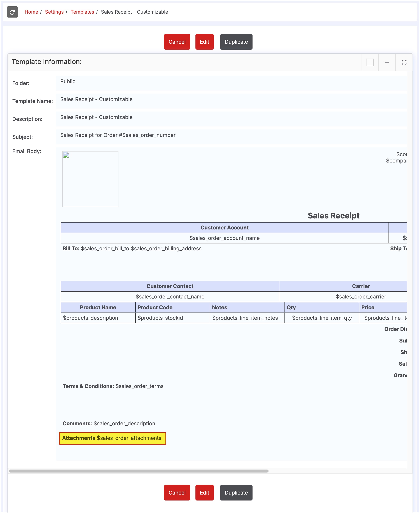Image resolution: width=420 pixels, height=513 pixels.
Task: Click the 'Email Body:' label
Action: (x=27, y=151)
